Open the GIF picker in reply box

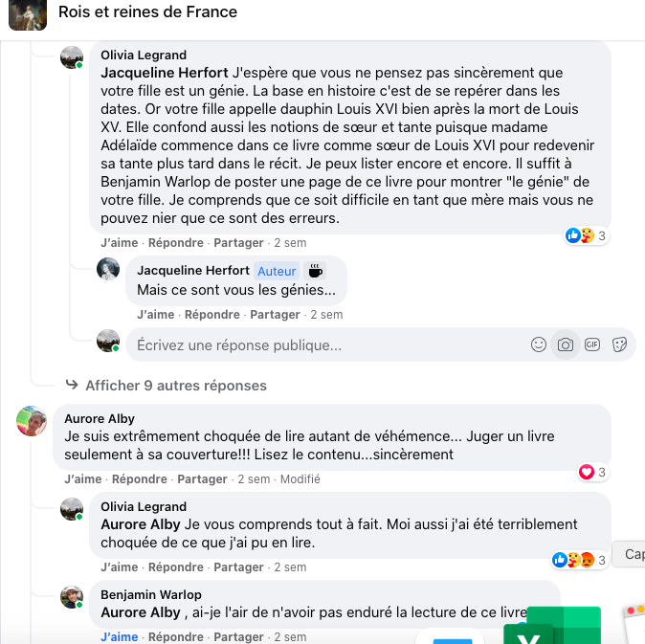tap(592, 344)
